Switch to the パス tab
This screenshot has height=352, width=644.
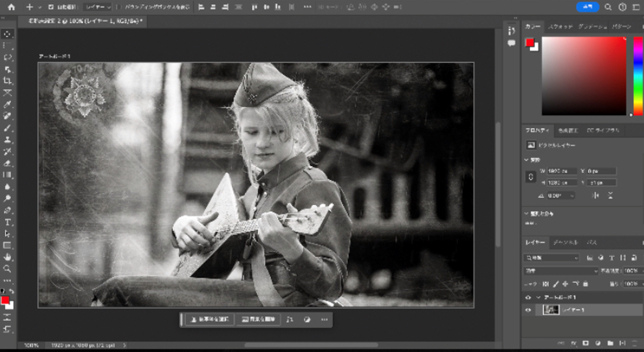tap(592, 242)
